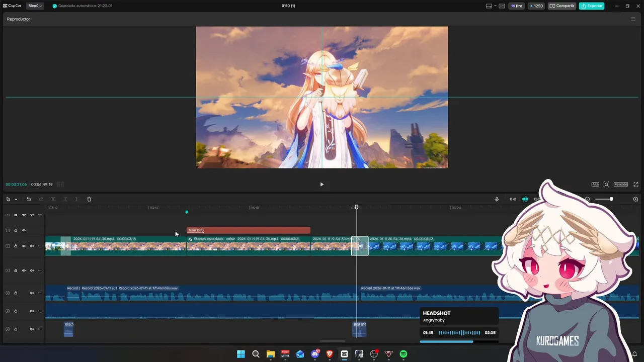Click the Compartir button

(x=562, y=6)
